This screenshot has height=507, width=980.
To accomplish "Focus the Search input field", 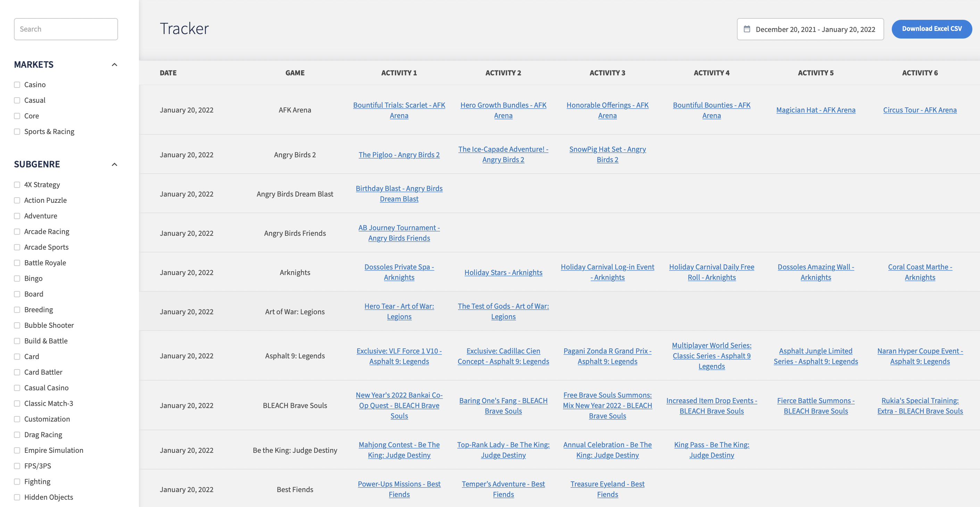I will click(x=66, y=29).
